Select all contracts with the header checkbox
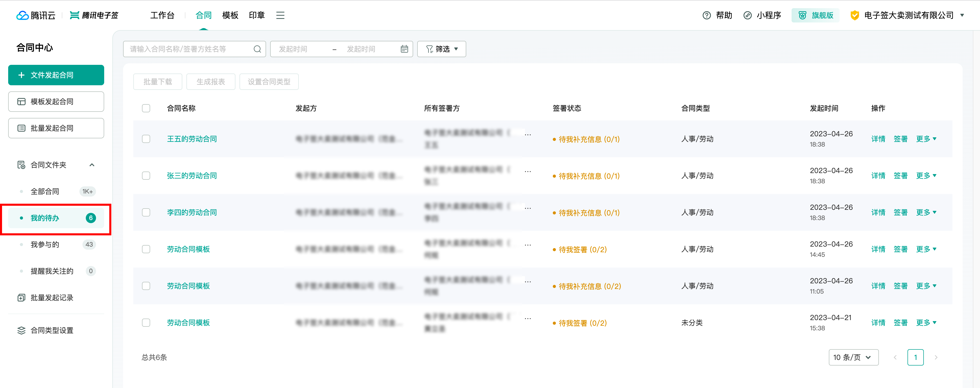 146,108
